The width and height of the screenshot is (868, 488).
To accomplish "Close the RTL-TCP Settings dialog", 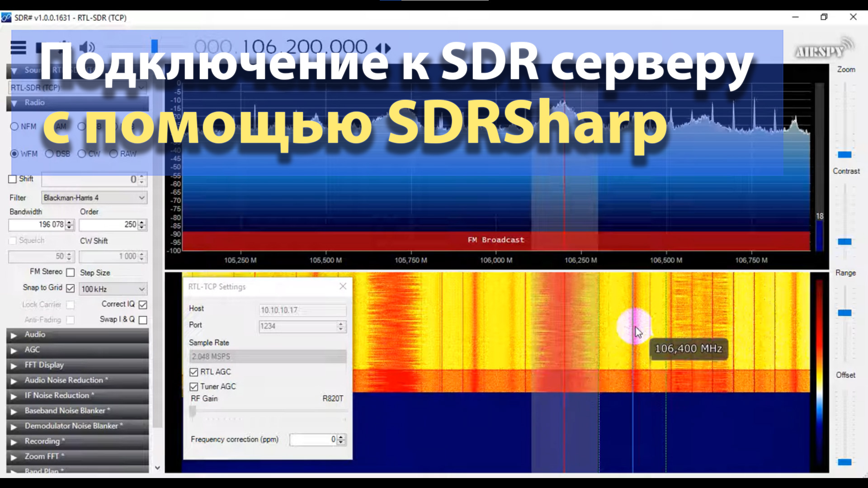I will [x=342, y=286].
